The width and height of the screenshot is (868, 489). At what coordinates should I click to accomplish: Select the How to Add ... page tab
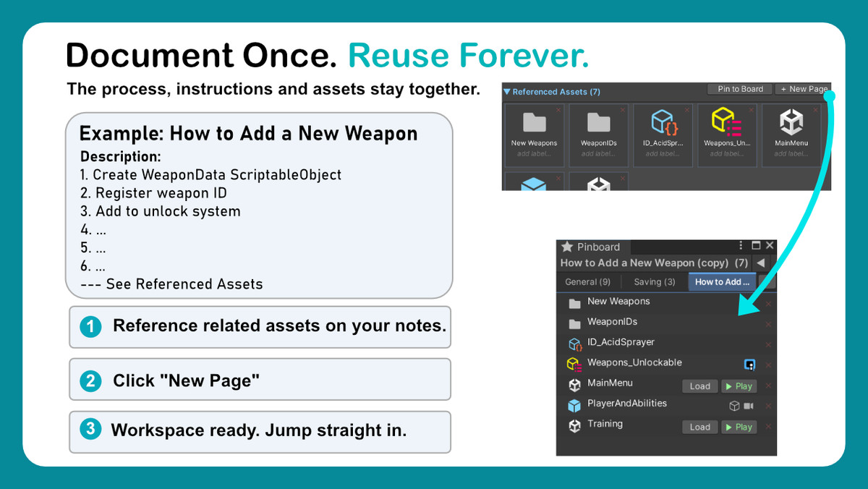[x=722, y=282]
